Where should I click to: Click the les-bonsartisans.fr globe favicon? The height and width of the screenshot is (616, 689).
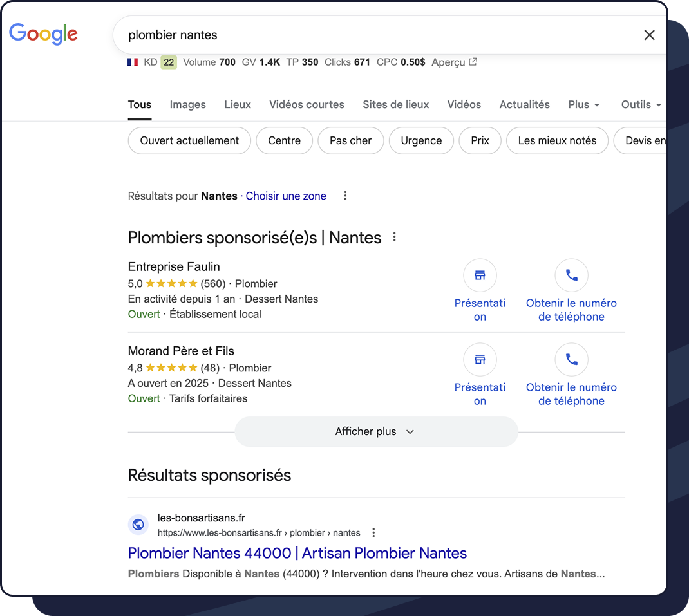[138, 525]
